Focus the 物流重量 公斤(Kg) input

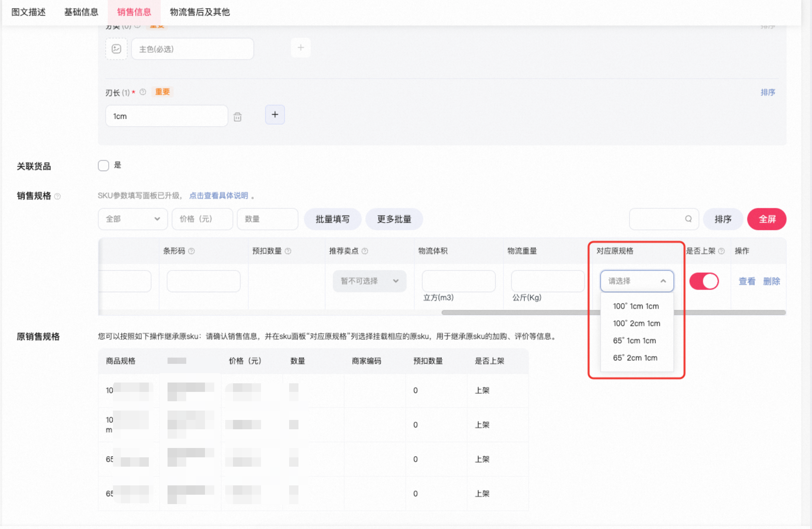pos(547,281)
